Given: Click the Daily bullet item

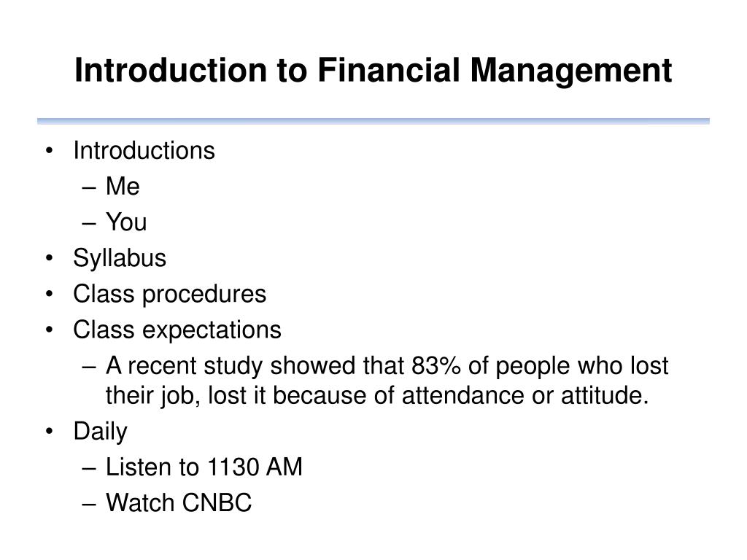Looking at the screenshot, I should [101, 432].
